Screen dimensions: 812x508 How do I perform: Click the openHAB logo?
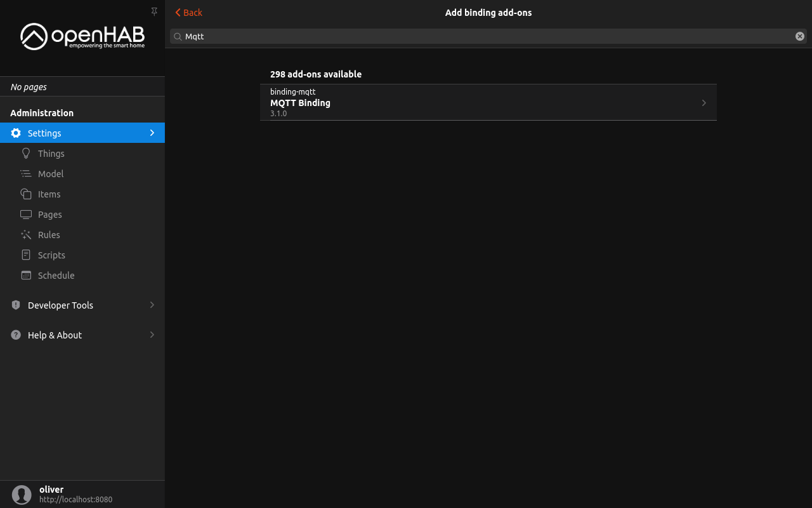82,37
